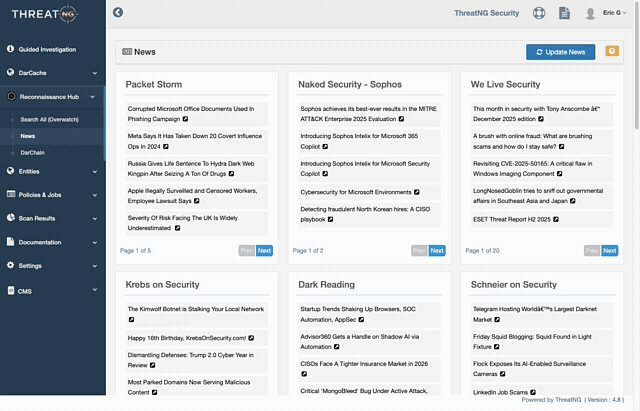The width and height of the screenshot is (640, 411).
Task: Click the Settings gear icon
Action: pyautogui.click(x=11, y=265)
